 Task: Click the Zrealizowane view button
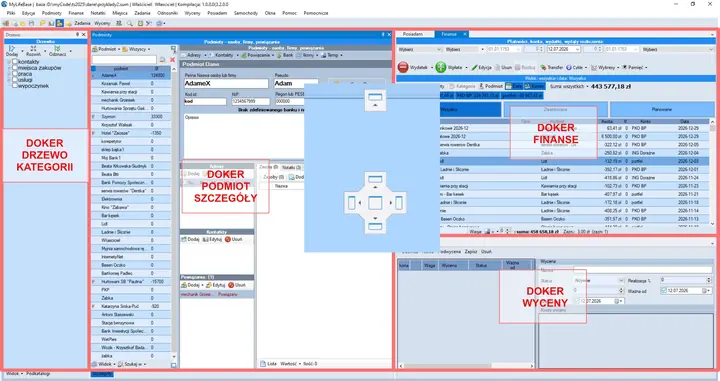point(556,109)
